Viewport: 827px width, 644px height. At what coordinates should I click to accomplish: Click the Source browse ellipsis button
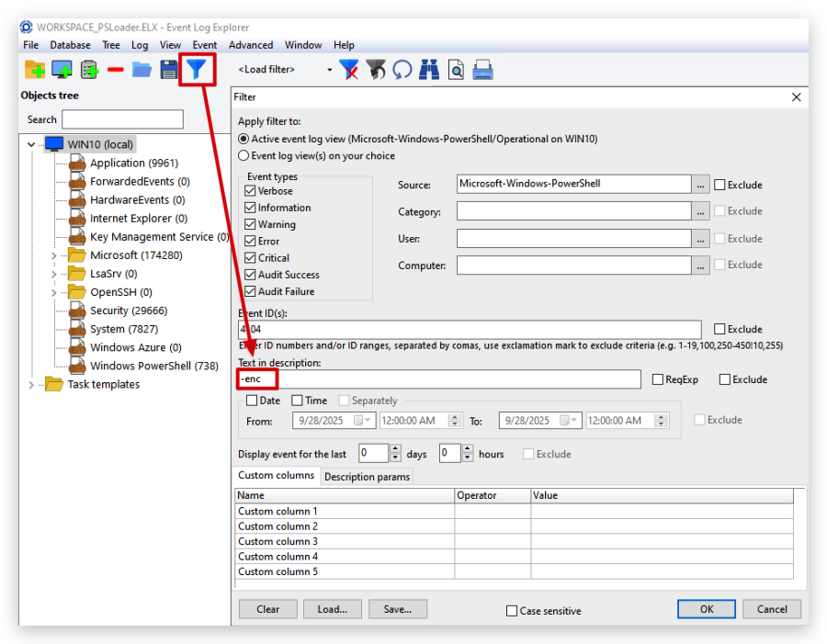pyautogui.click(x=700, y=185)
